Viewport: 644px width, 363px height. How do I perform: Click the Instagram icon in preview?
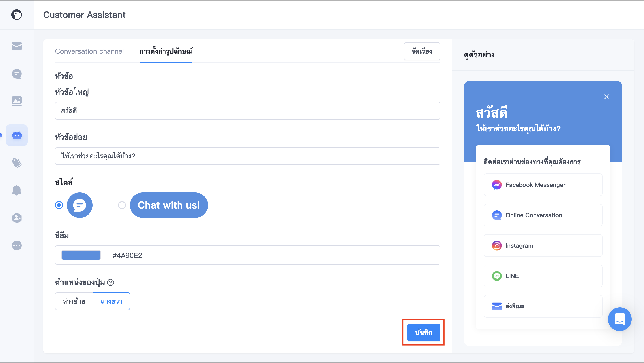click(x=496, y=246)
